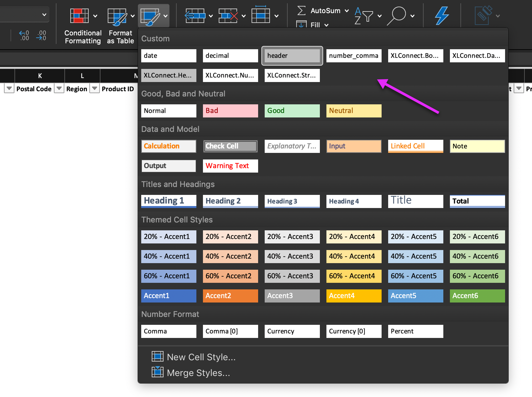Click the Analyze Data lightning icon

pos(442,15)
